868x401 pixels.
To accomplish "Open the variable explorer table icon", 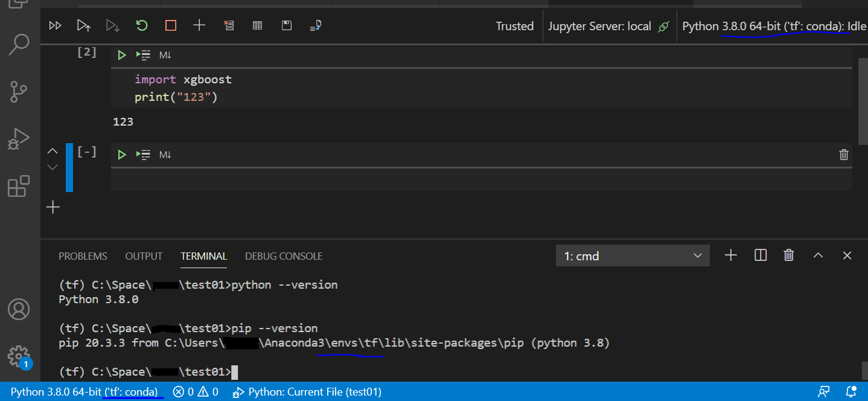I will point(257,25).
